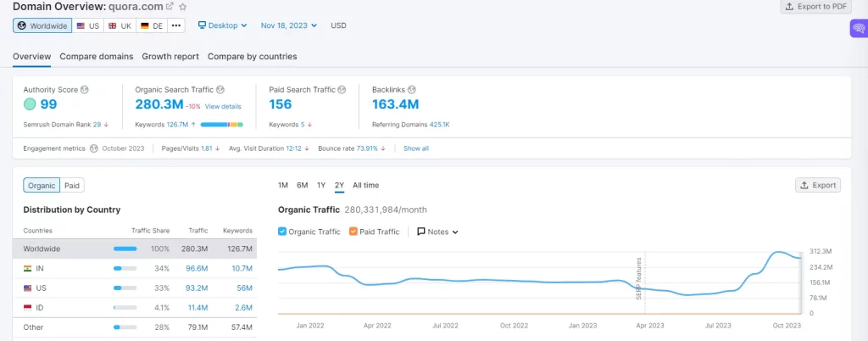This screenshot has width=868, height=341.
Task: Click the SERP features marker on chart
Action: [638, 278]
